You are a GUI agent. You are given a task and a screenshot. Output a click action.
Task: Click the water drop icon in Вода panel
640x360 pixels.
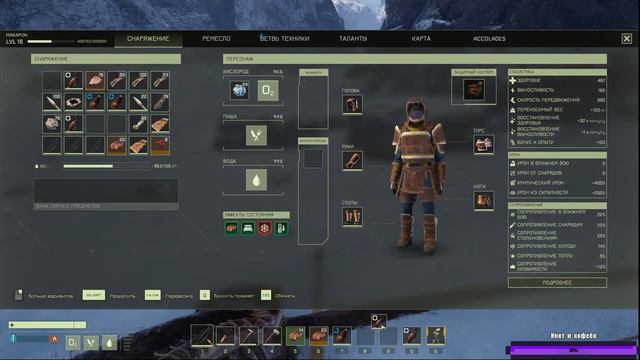[x=256, y=180]
